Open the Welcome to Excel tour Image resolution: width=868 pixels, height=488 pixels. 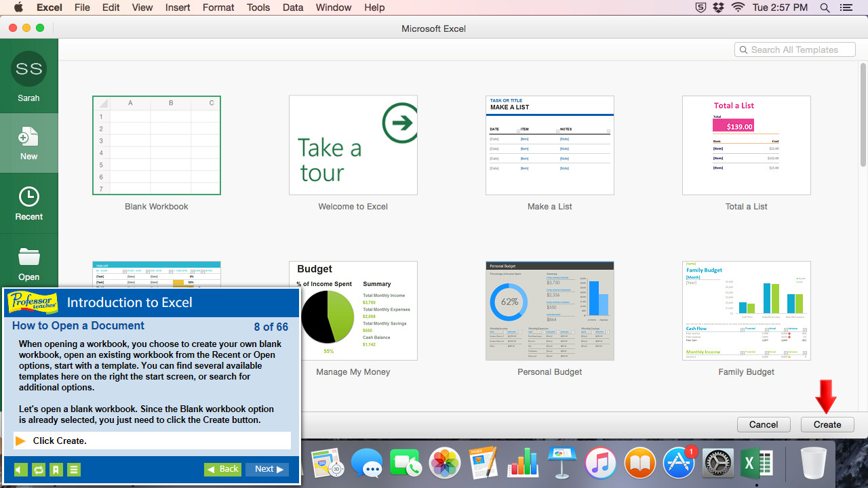pos(353,144)
